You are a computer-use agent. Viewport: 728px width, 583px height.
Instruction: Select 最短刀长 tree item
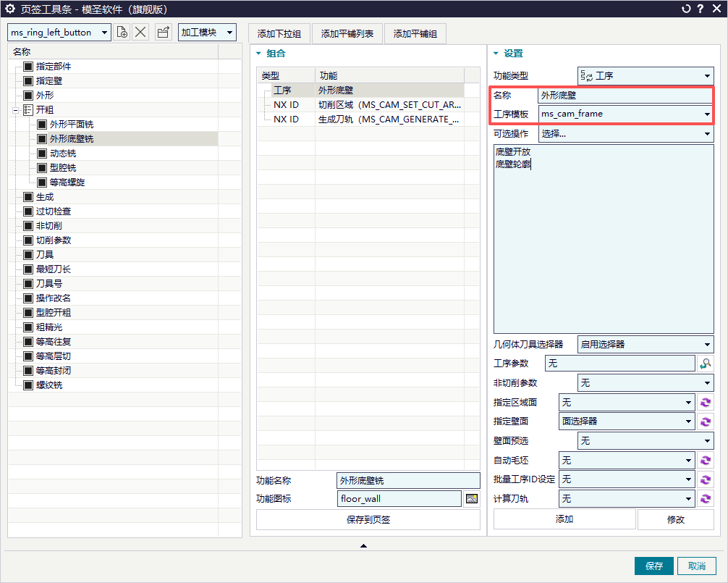click(x=54, y=269)
